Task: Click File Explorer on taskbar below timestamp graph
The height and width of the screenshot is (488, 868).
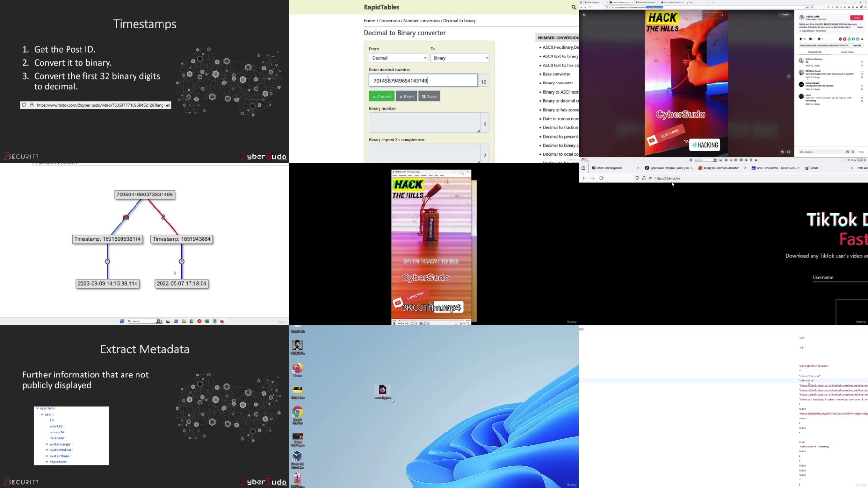Action: pyautogui.click(x=184, y=321)
